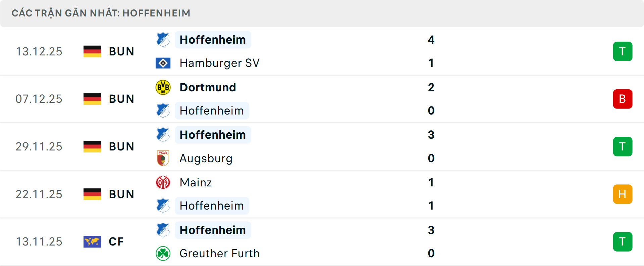Click the Augsburg team name

(206, 158)
